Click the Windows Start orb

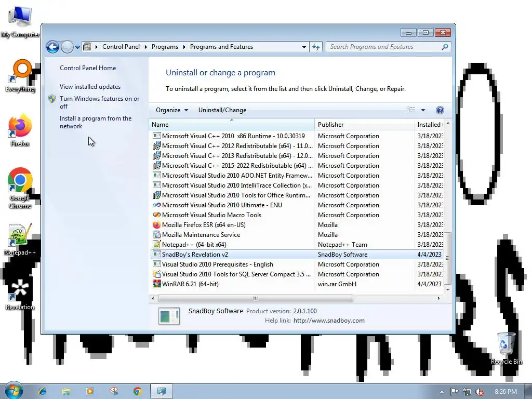pyautogui.click(x=14, y=391)
